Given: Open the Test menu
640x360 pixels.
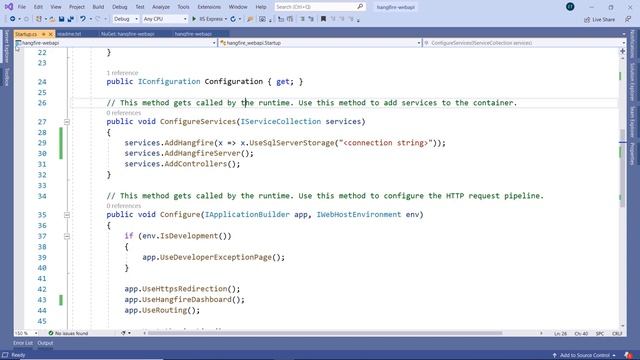Looking at the screenshot, I should click(x=140, y=7).
